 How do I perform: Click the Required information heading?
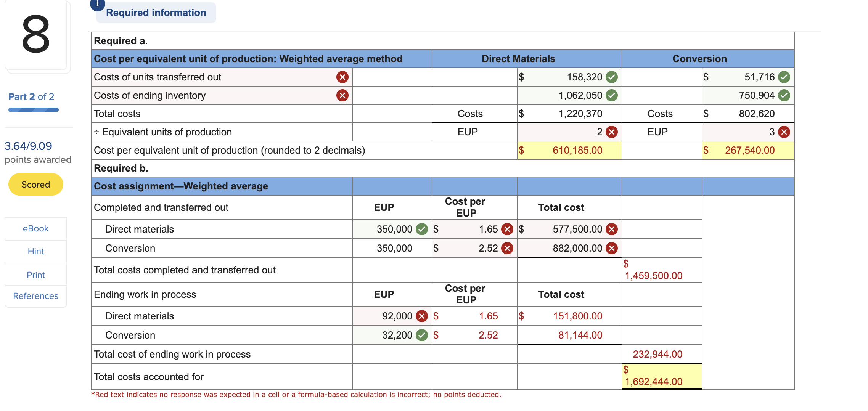156,13
